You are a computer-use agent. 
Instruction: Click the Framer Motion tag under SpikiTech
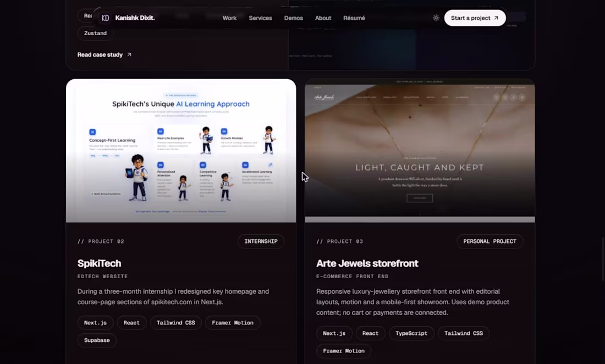click(233, 323)
